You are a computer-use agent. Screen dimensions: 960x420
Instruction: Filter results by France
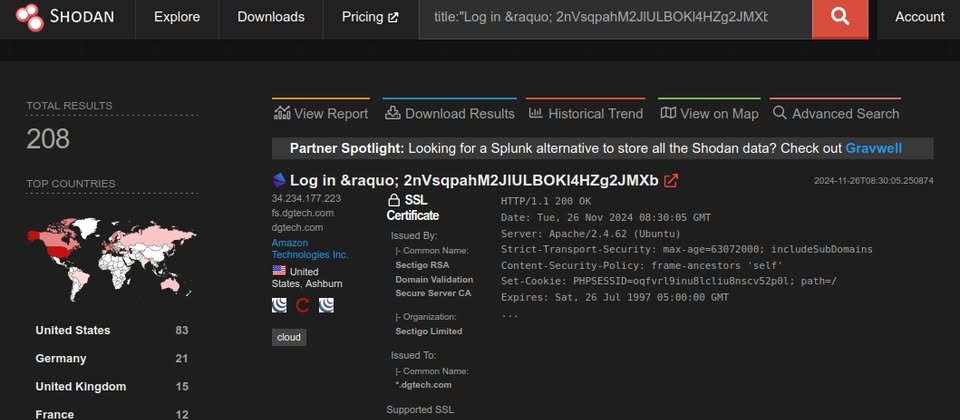coord(54,414)
